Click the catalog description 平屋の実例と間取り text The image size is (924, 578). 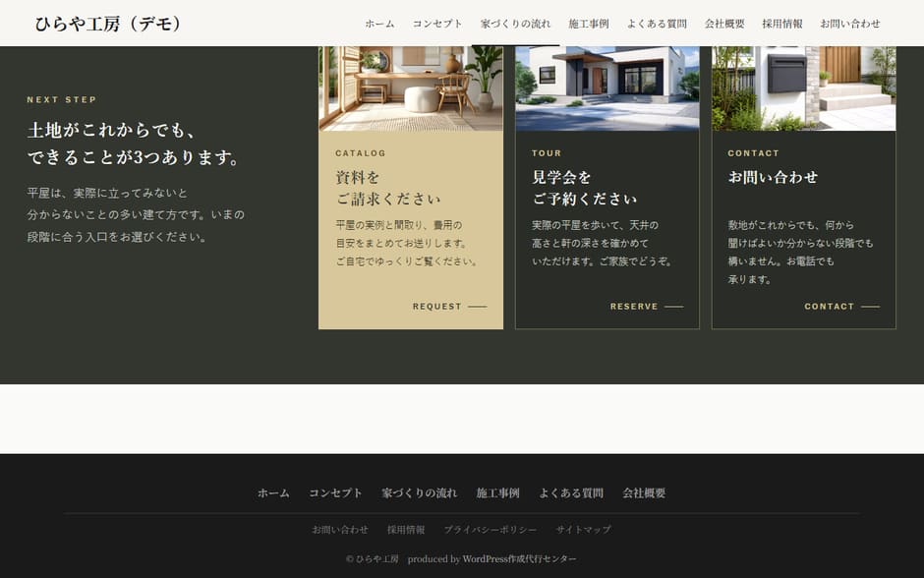[407, 244]
